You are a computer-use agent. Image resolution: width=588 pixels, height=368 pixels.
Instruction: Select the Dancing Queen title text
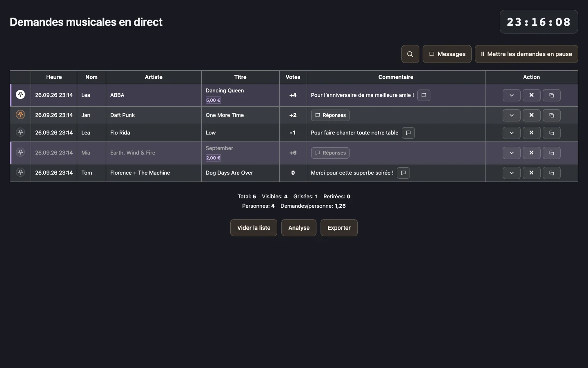click(225, 90)
